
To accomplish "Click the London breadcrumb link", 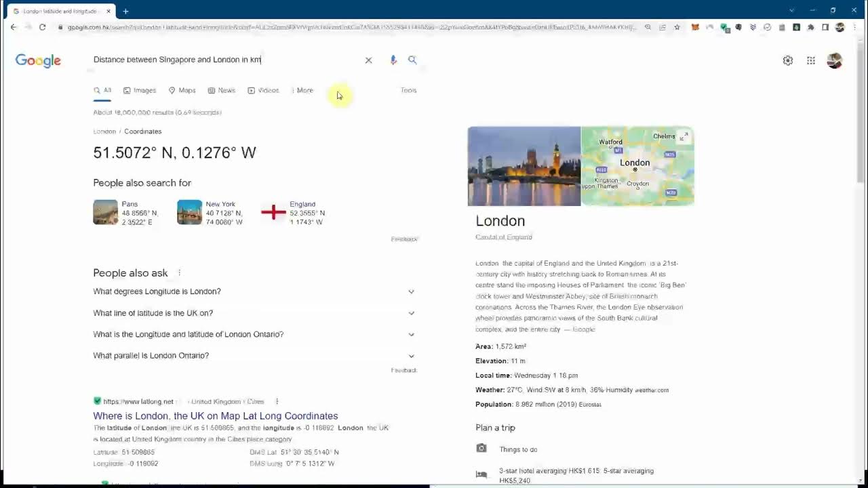I will pos(104,131).
